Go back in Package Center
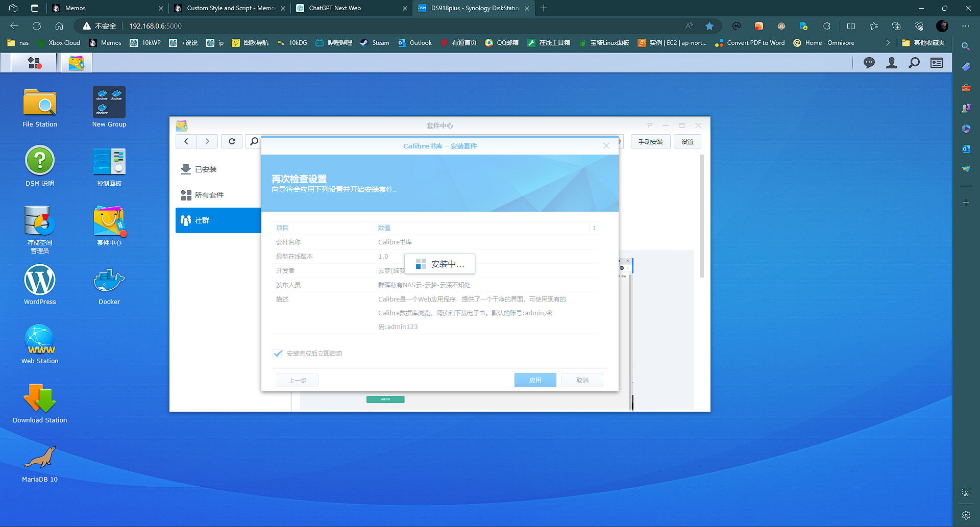The width and height of the screenshot is (980, 527). pyautogui.click(x=186, y=141)
